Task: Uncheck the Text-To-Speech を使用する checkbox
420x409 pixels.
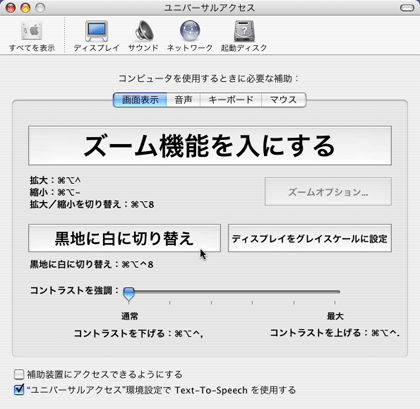Action: point(19,390)
